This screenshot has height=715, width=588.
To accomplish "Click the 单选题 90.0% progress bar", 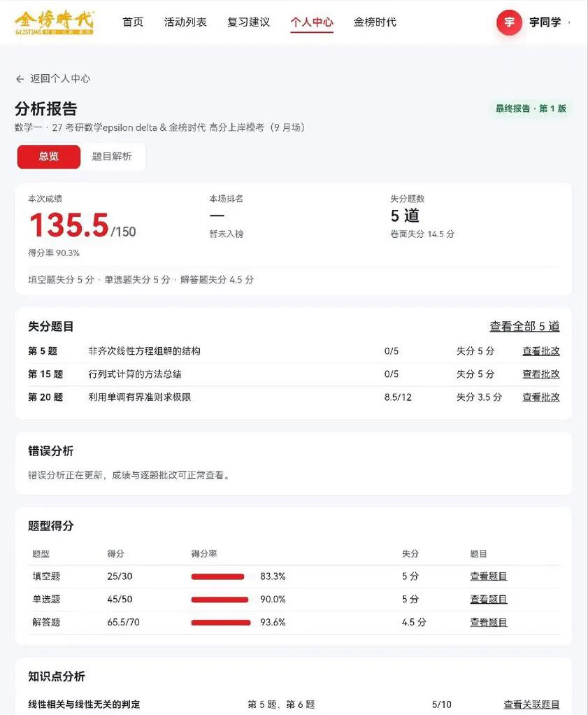I will coord(220,600).
